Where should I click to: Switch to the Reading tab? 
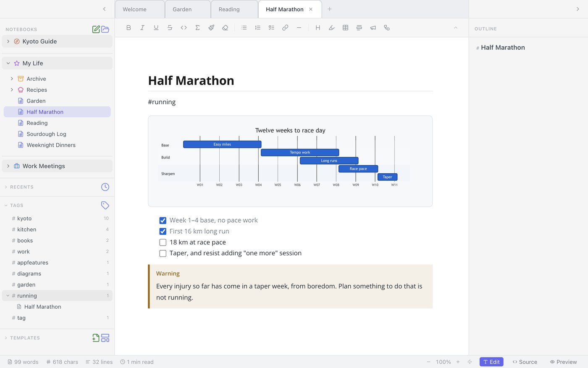pos(234,9)
